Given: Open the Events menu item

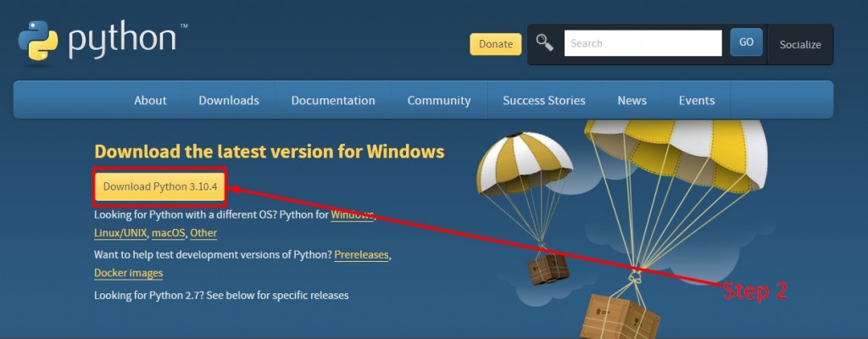Looking at the screenshot, I should pos(697,100).
